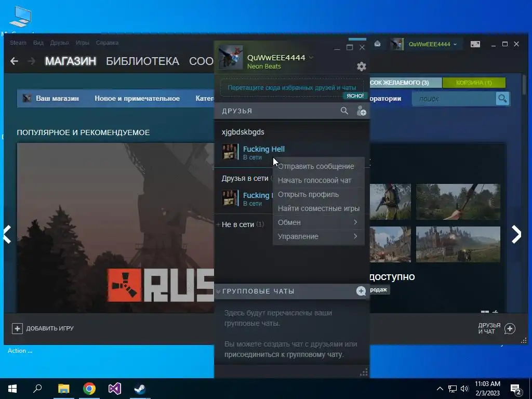
Task: Show previous featured game arrow
Action: (x=7, y=234)
